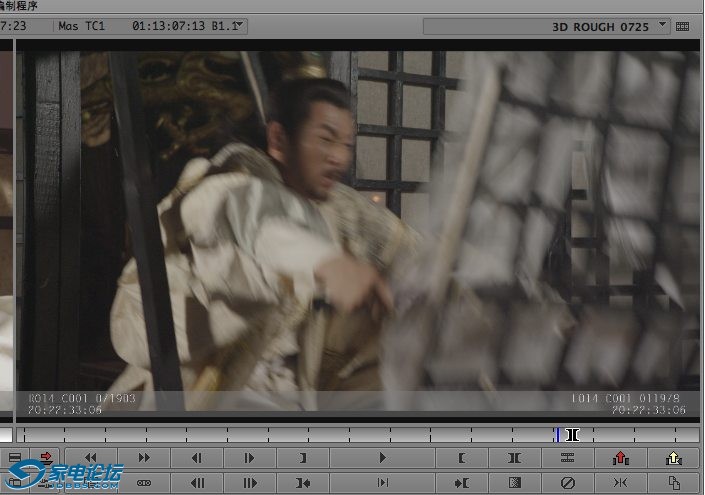Click the yellow-arrow Extract button
Image resolution: width=705 pixels, height=495 pixels.
point(674,458)
